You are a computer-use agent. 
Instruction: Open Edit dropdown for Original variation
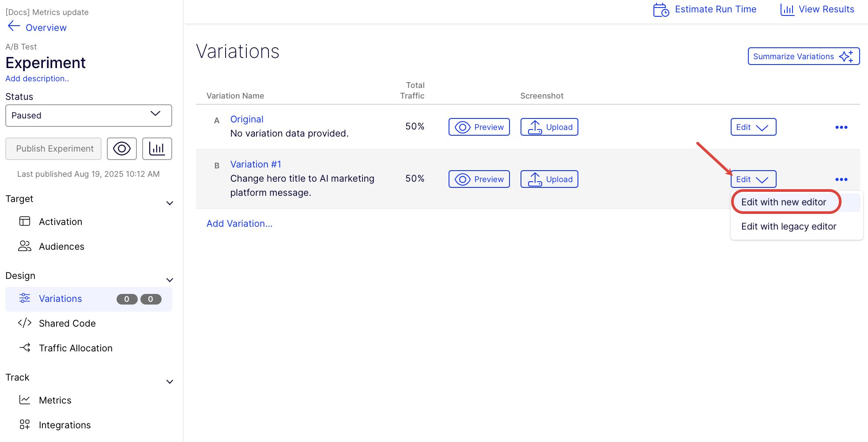(753, 127)
